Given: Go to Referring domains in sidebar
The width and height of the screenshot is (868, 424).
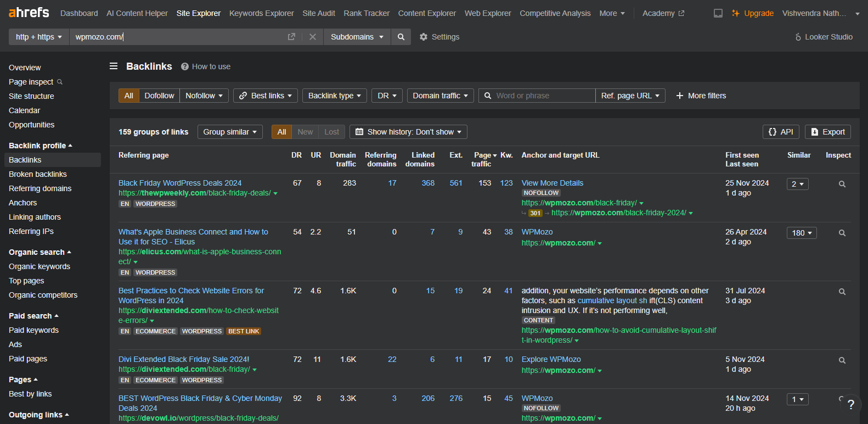Looking at the screenshot, I should point(40,188).
